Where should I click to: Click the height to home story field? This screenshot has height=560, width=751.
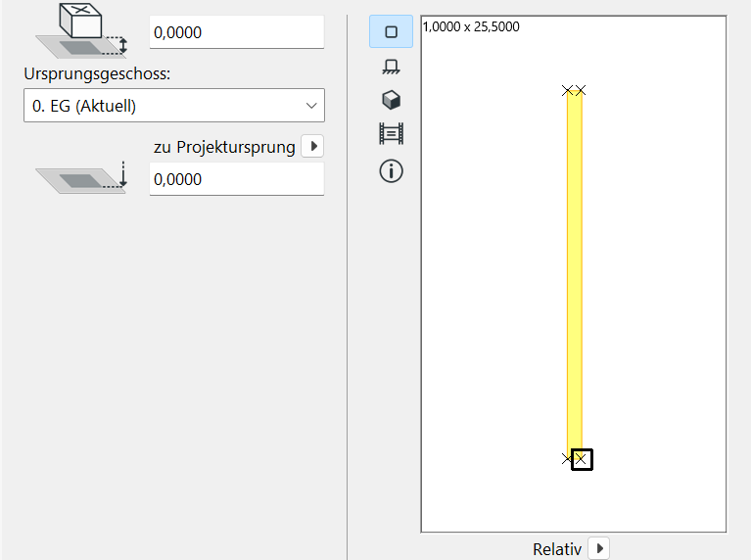(x=236, y=32)
